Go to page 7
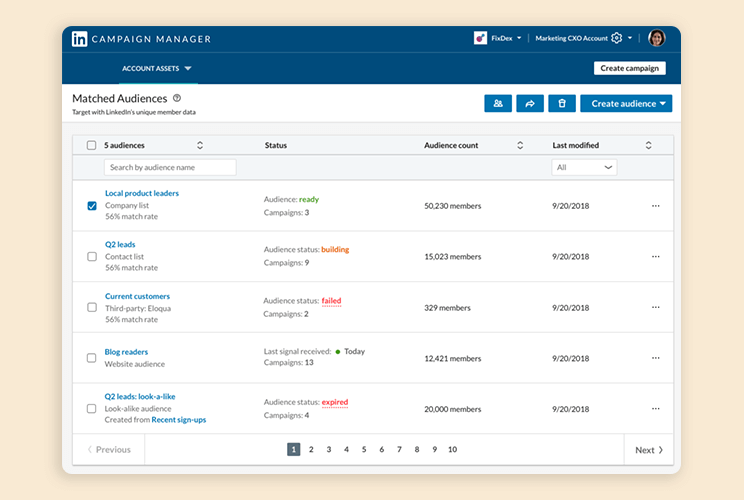 pyautogui.click(x=399, y=449)
